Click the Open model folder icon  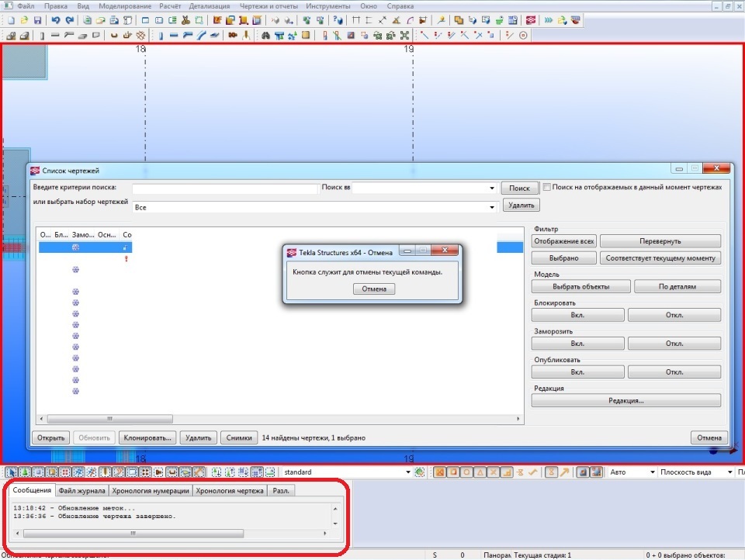click(x=24, y=19)
